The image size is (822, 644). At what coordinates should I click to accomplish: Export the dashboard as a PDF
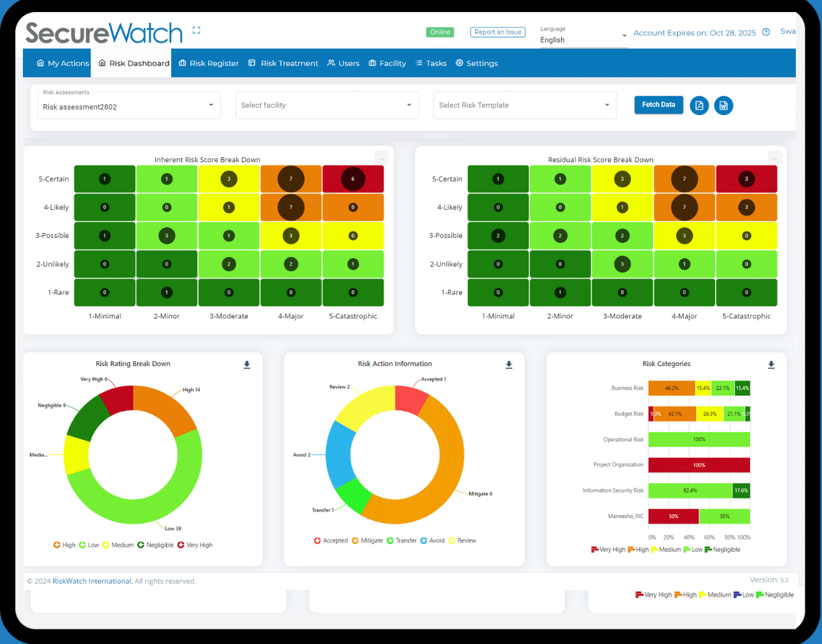click(699, 105)
